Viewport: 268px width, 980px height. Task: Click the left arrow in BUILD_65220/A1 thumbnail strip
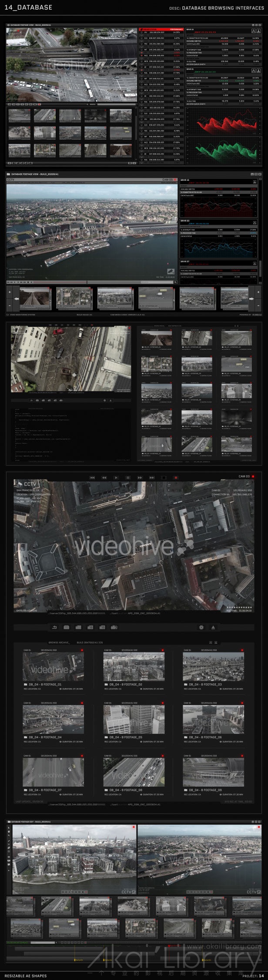17,299
